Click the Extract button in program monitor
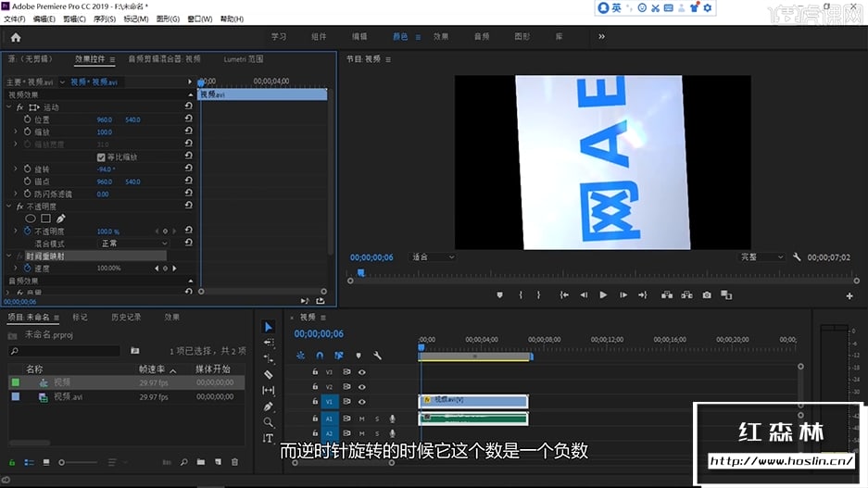 coord(687,294)
